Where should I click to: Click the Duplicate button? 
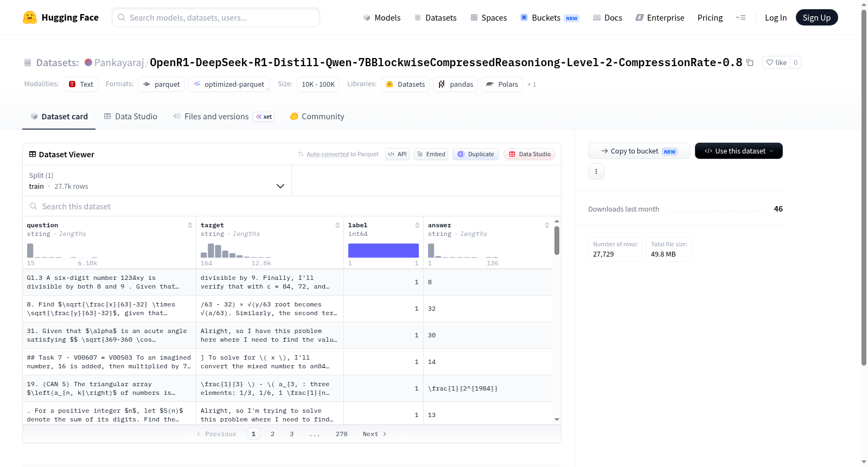[x=476, y=154]
